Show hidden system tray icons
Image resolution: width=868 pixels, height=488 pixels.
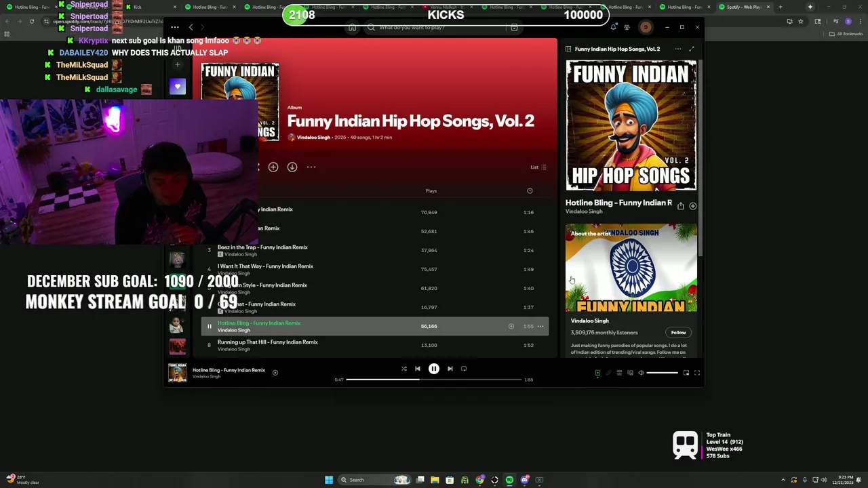tap(783, 480)
